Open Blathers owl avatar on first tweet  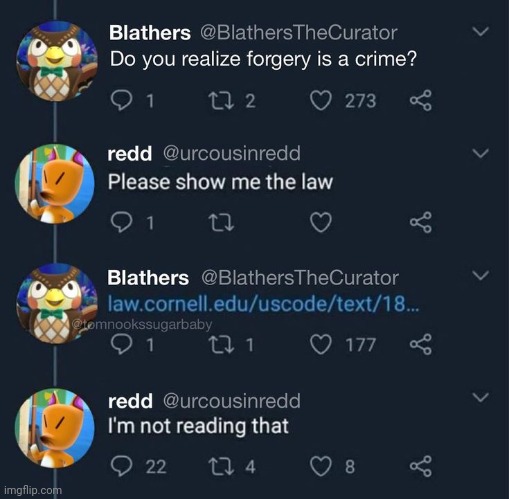(x=57, y=61)
